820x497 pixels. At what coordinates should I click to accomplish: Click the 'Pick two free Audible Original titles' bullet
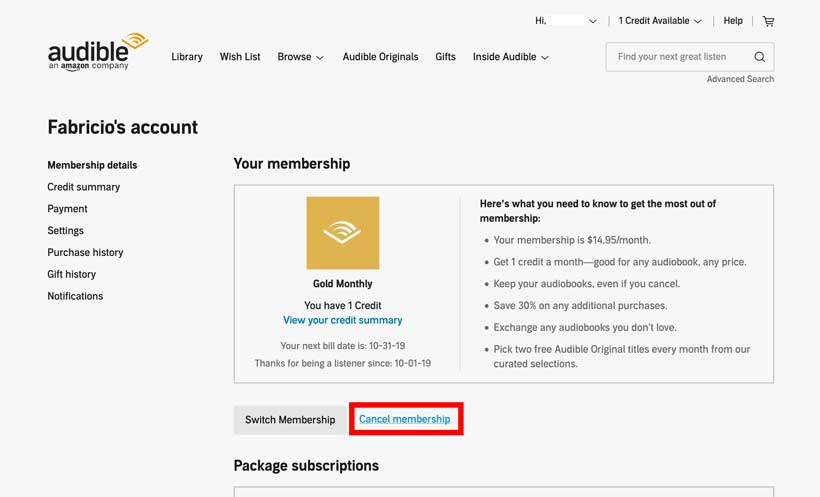point(622,356)
